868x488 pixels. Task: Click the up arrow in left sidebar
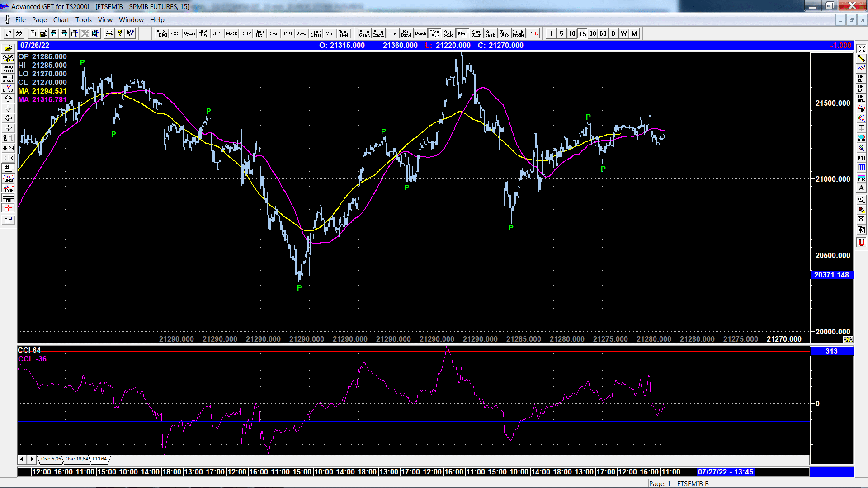click(x=8, y=98)
